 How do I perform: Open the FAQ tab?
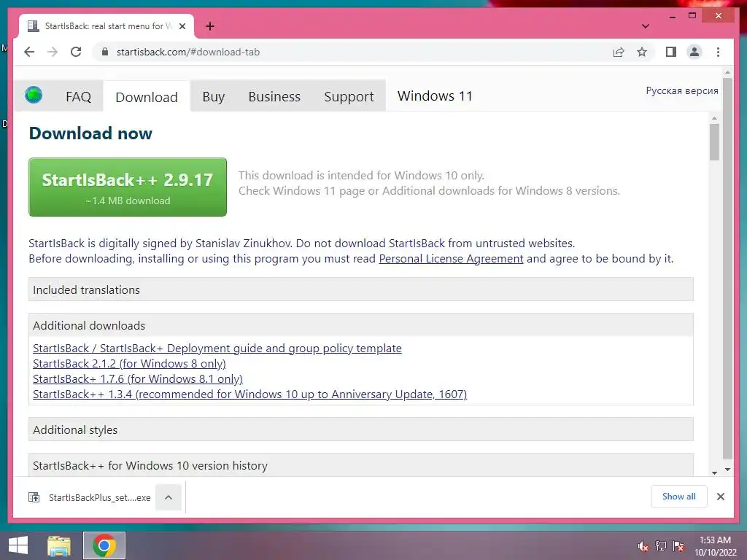click(x=78, y=97)
